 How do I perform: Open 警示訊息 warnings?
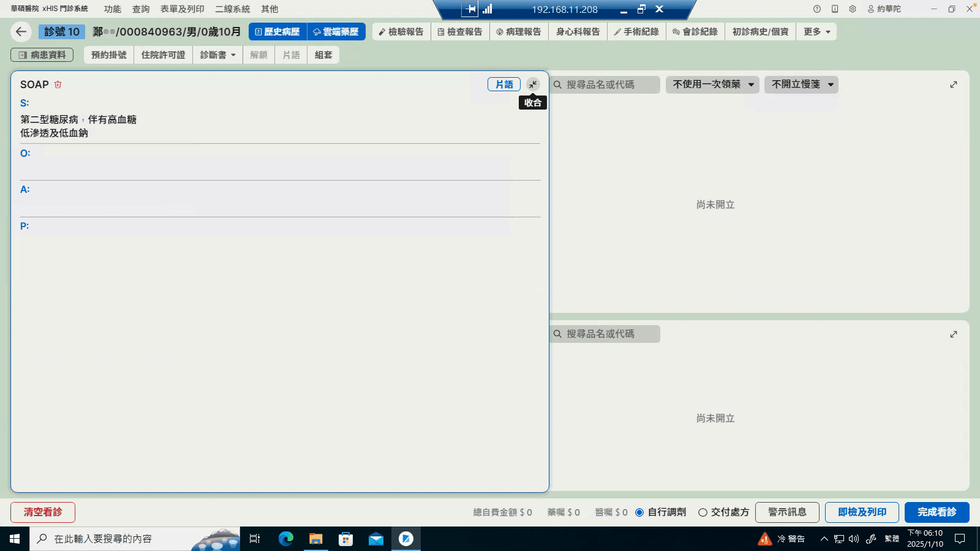click(787, 512)
